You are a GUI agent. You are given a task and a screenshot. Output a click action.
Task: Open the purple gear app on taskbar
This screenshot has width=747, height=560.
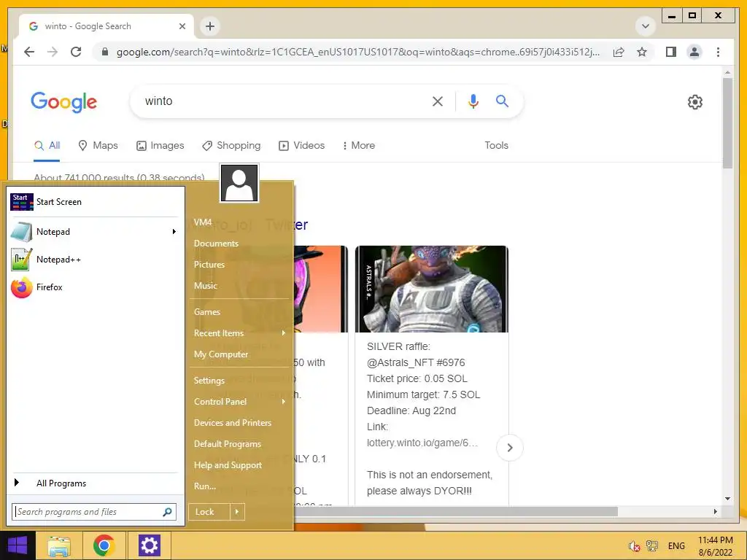click(149, 545)
